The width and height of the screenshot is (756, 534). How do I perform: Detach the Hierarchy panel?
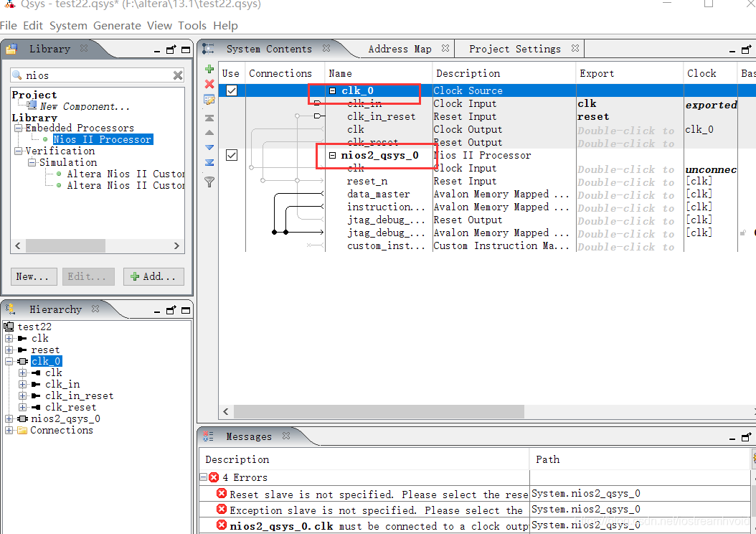coord(171,310)
